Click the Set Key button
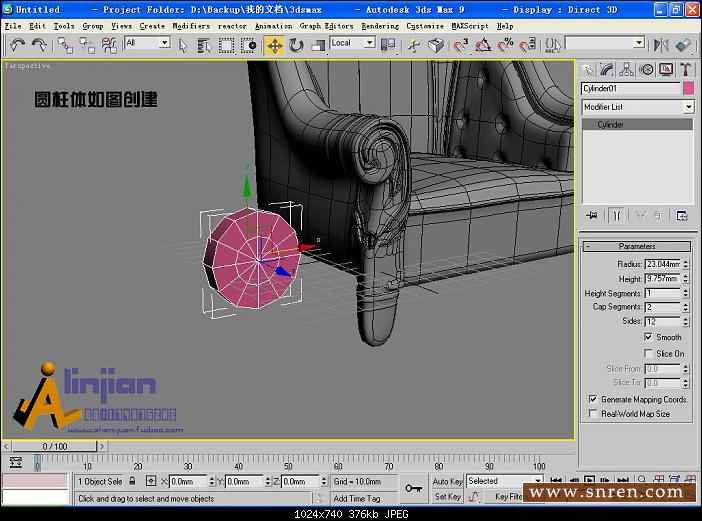702x521 pixels. tap(447, 496)
